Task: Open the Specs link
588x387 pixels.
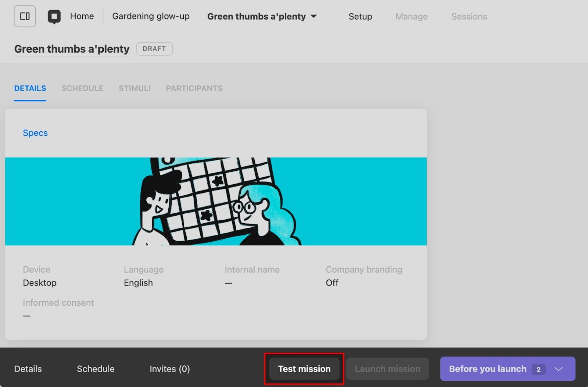Action: point(35,133)
